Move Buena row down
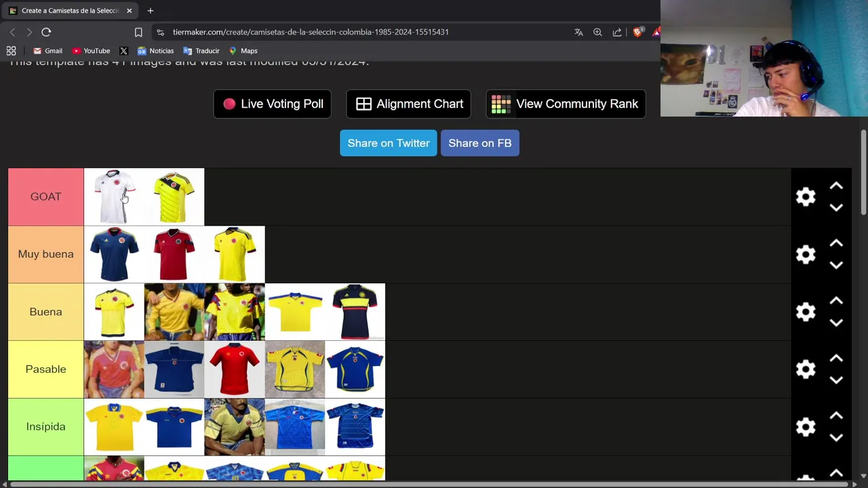Viewport: 868px width, 488px height. pos(836,323)
